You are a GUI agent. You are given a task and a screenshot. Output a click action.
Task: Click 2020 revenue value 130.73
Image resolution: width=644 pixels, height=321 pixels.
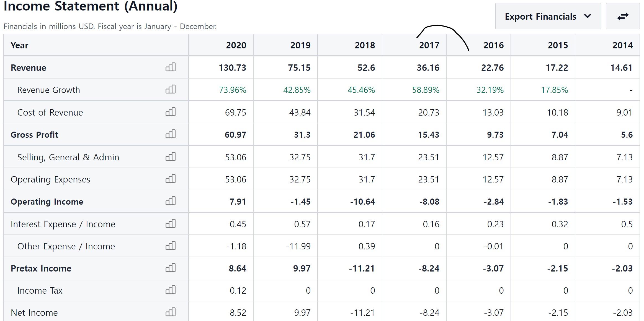point(232,68)
